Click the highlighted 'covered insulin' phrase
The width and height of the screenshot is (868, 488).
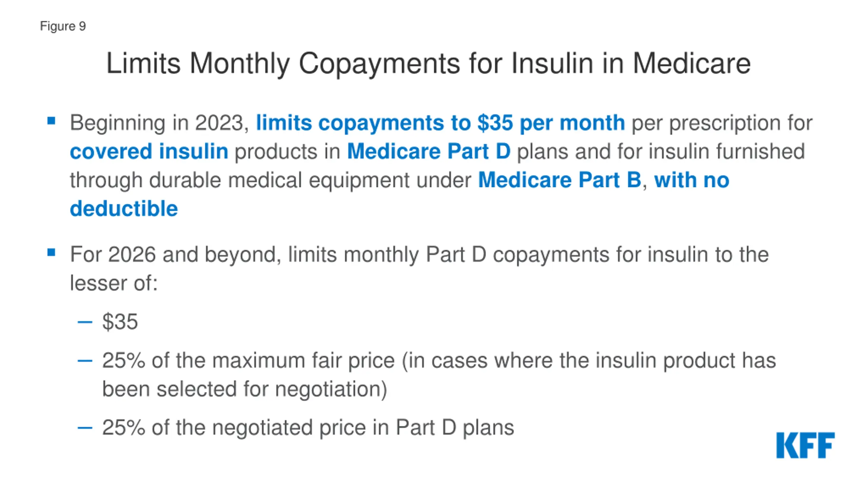pyautogui.click(x=149, y=151)
